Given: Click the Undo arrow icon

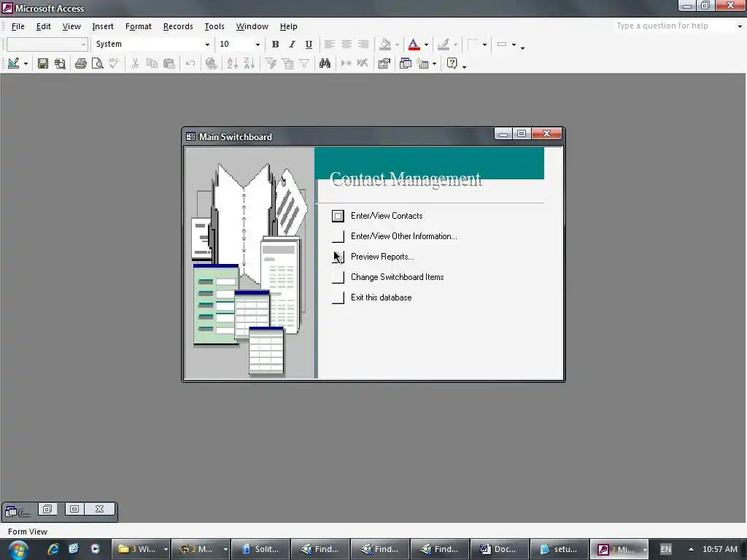Looking at the screenshot, I should pyautogui.click(x=190, y=63).
